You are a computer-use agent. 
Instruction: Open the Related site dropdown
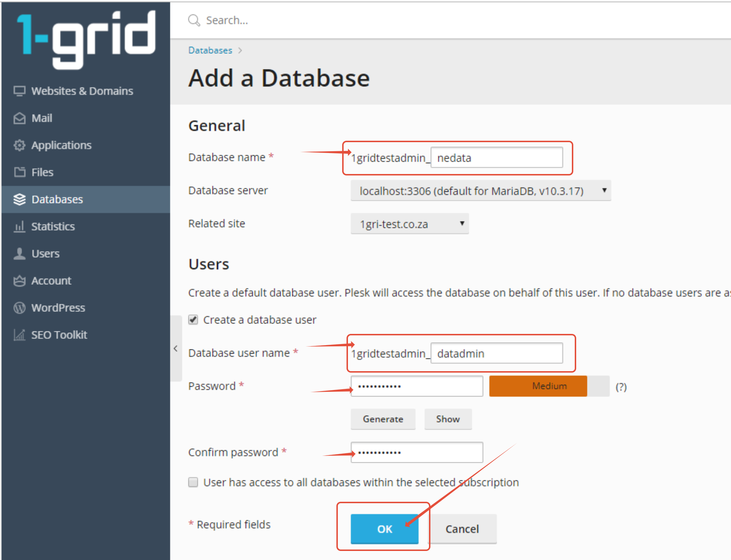[409, 224]
